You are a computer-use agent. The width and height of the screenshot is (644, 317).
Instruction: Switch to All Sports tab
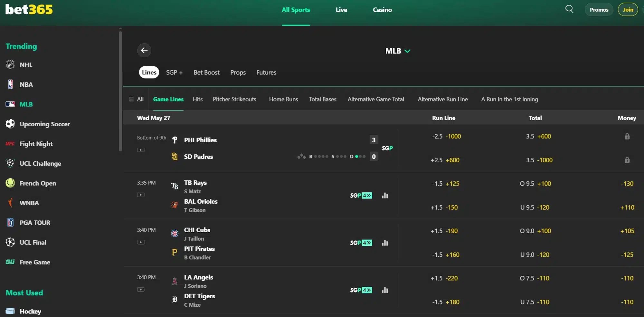pos(296,10)
